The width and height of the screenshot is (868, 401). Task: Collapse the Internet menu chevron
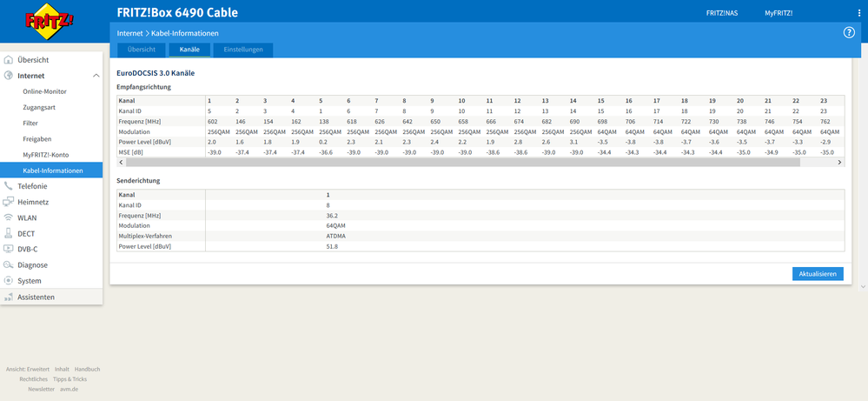point(96,76)
